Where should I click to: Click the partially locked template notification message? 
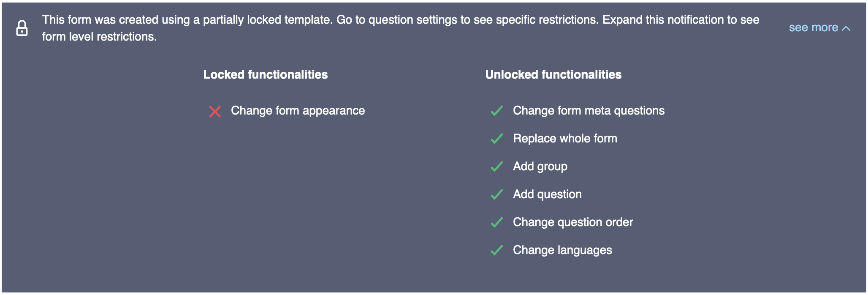[x=400, y=20]
